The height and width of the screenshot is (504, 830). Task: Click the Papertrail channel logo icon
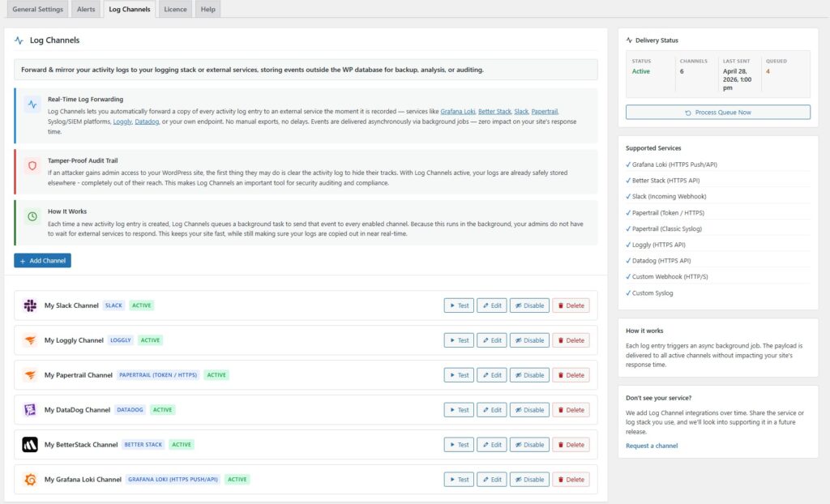pyautogui.click(x=30, y=375)
